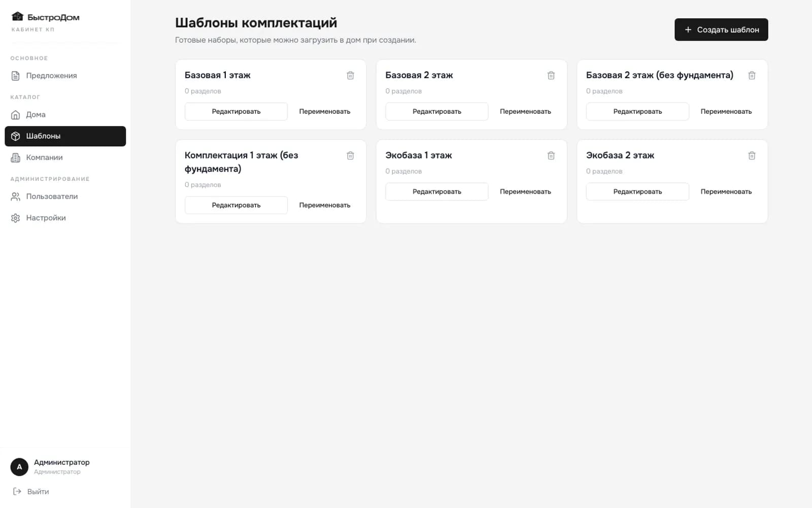Click the Предложения document icon
812x508 pixels.
pyautogui.click(x=16, y=76)
